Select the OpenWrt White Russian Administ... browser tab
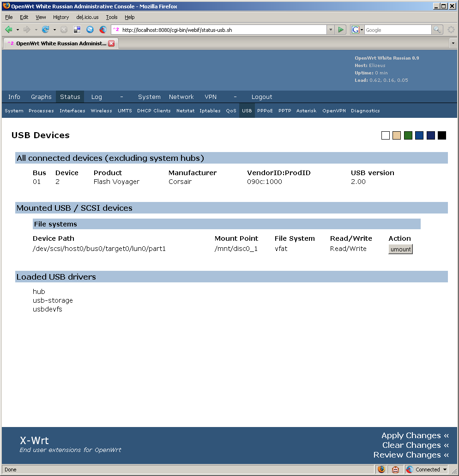The image size is (459, 476). pos(61,43)
